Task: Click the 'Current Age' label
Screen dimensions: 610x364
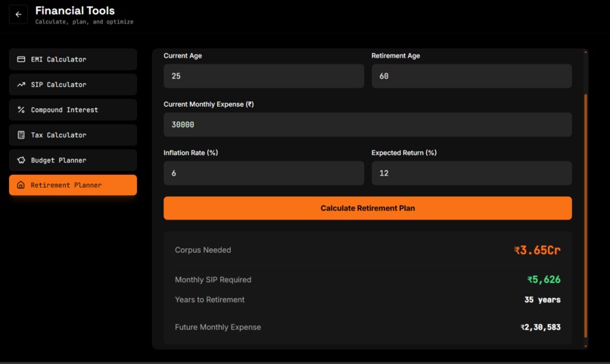Action: click(x=182, y=55)
